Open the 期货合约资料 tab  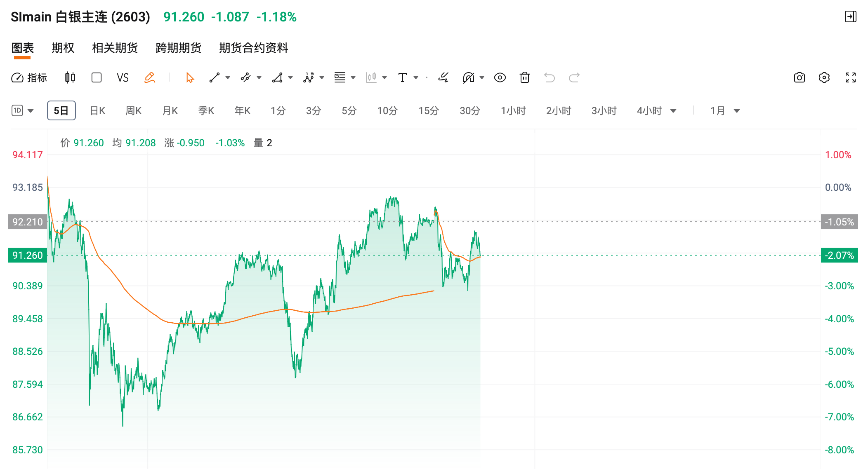pyautogui.click(x=254, y=48)
